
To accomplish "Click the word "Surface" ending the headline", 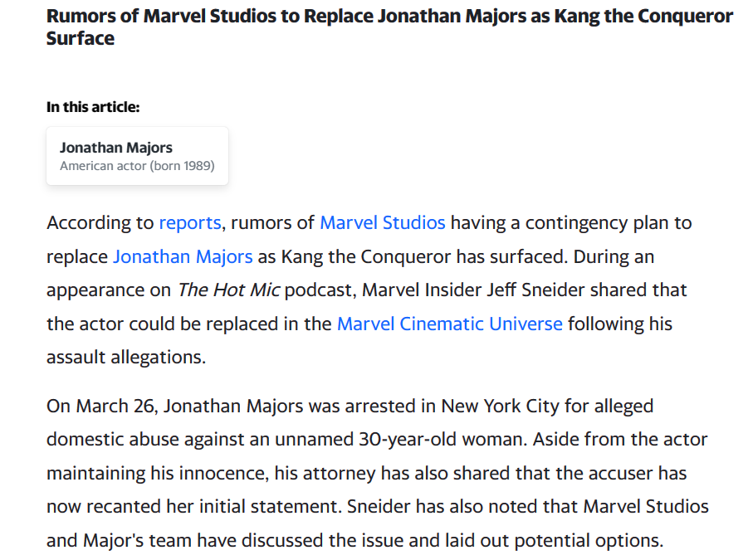I will pos(81,38).
